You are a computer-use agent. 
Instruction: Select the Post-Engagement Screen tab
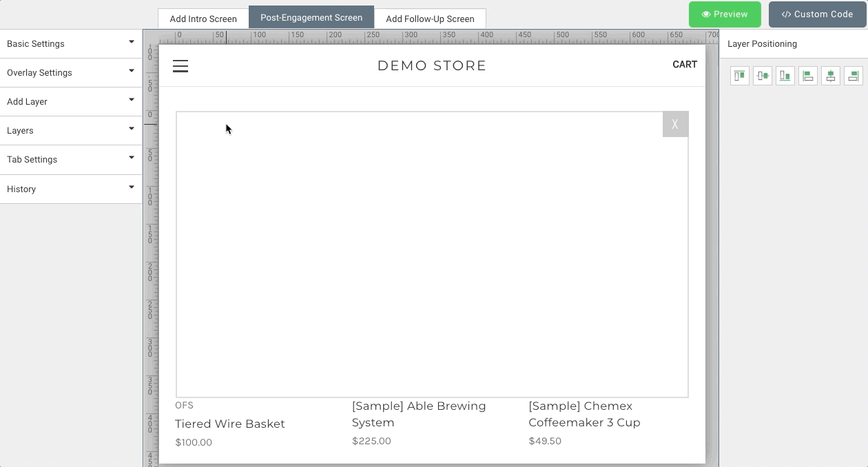pos(311,18)
